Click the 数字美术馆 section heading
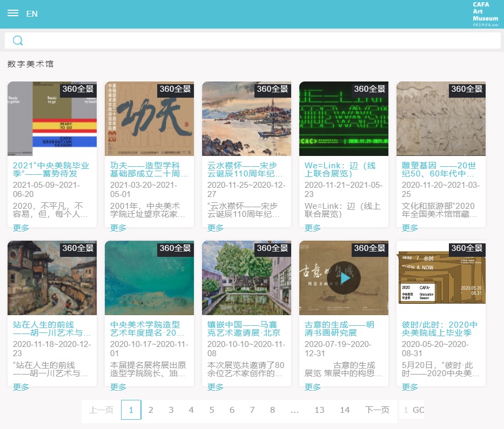The width and height of the screenshot is (504, 429). tap(31, 64)
